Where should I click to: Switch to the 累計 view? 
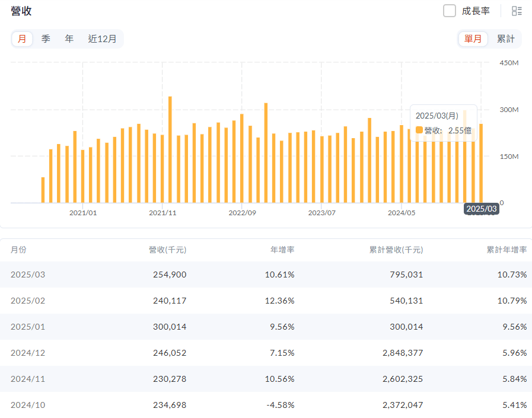point(505,39)
